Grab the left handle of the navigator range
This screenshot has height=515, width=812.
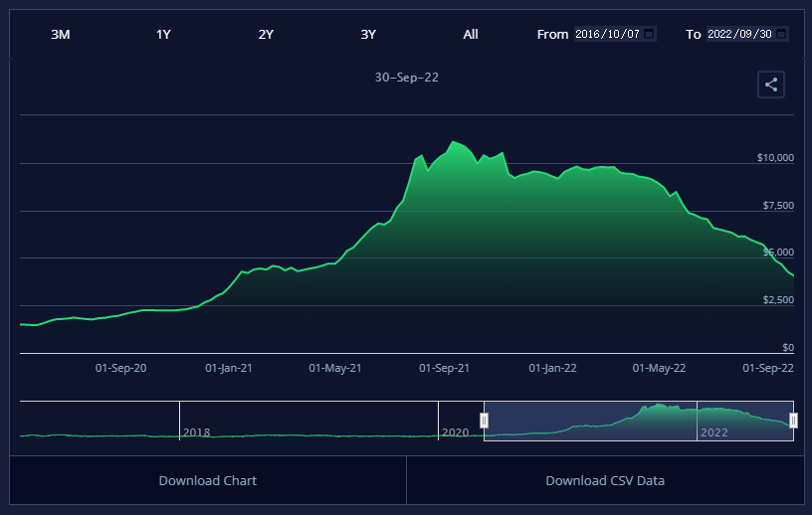(485, 421)
